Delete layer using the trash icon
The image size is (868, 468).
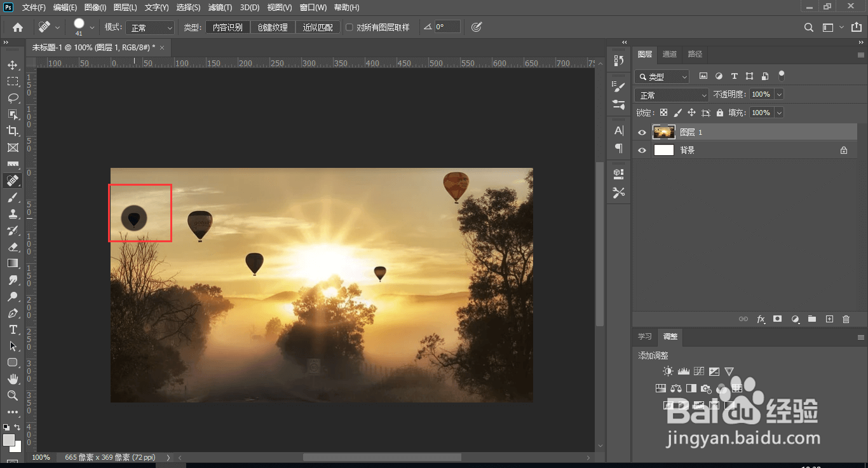846,319
